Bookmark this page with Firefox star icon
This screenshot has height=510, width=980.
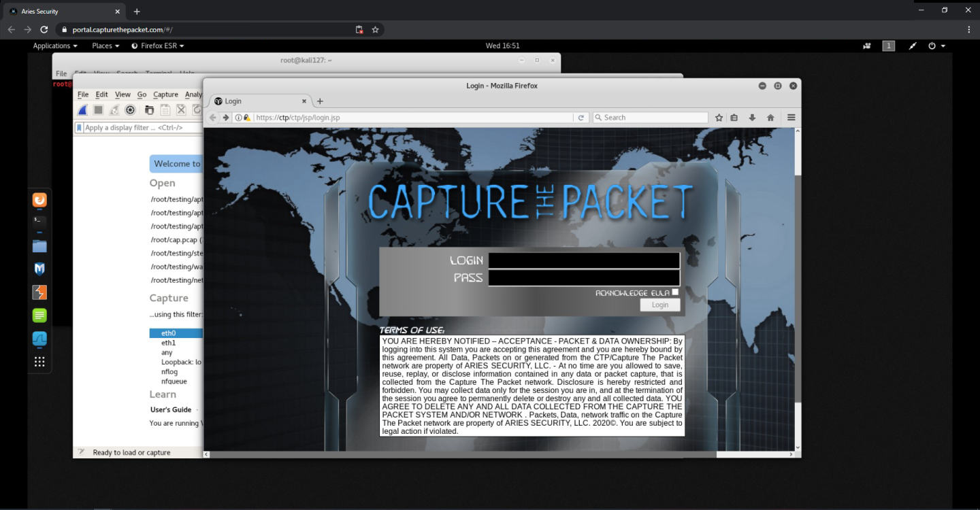pos(719,118)
